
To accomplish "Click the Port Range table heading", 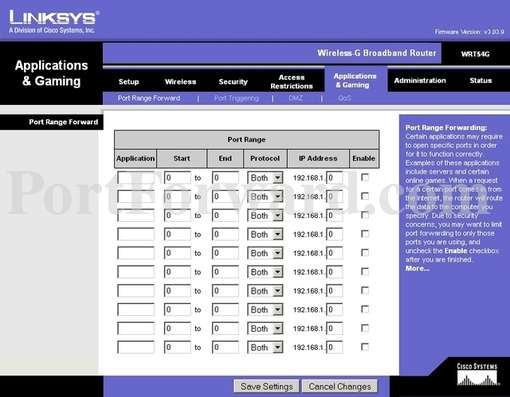I will (246, 140).
